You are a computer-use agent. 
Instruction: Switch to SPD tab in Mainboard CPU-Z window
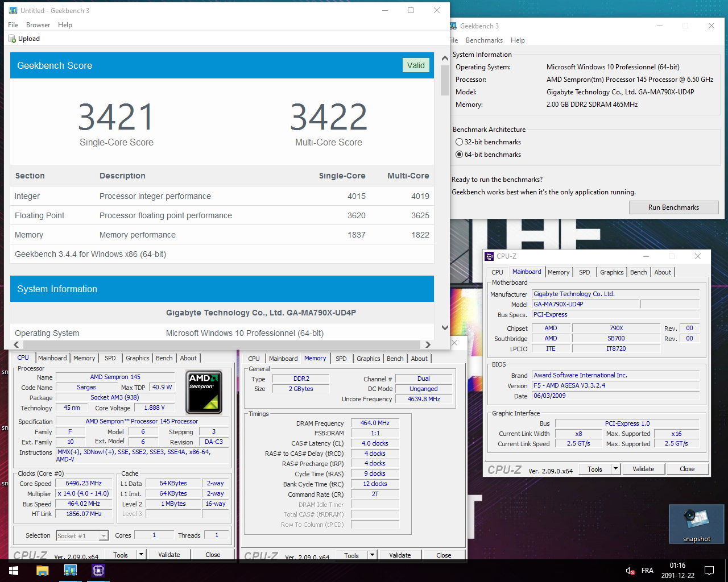pyautogui.click(x=584, y=272)
